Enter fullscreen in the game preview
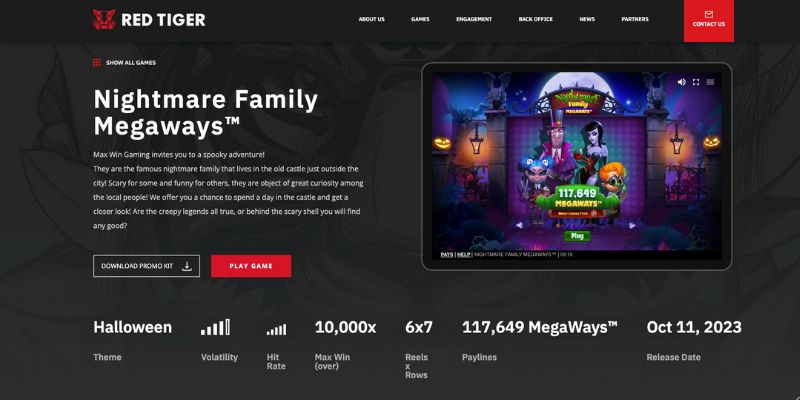The width and height of the screenshot is (800, 400). click(696, 82)
